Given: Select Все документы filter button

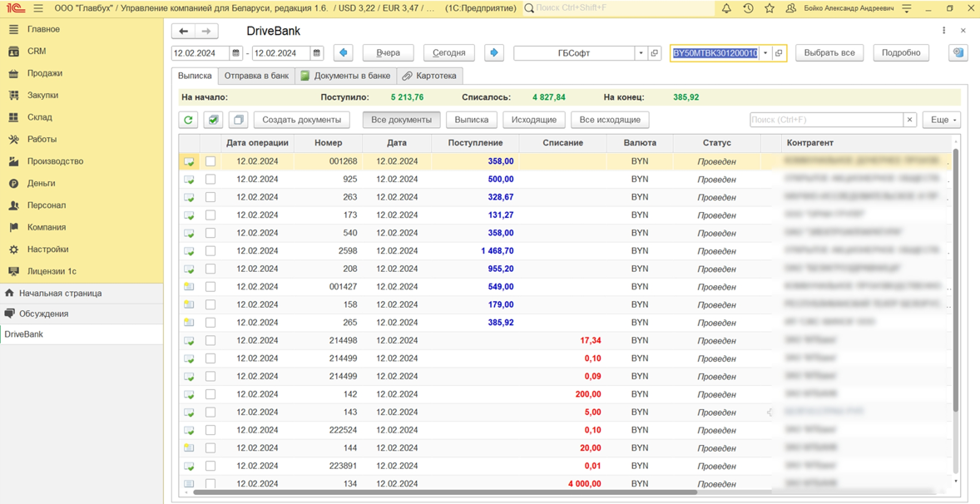Looking at the screenshot, I should tap(401, 120).
